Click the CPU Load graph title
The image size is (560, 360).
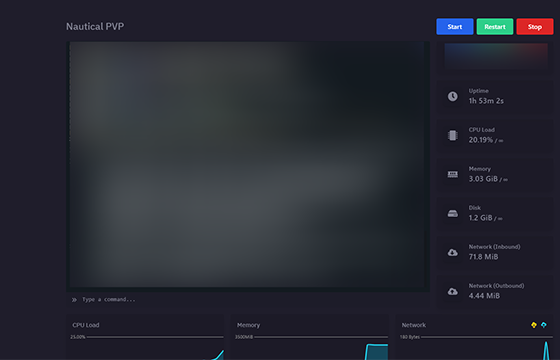[x=86, y=325]
